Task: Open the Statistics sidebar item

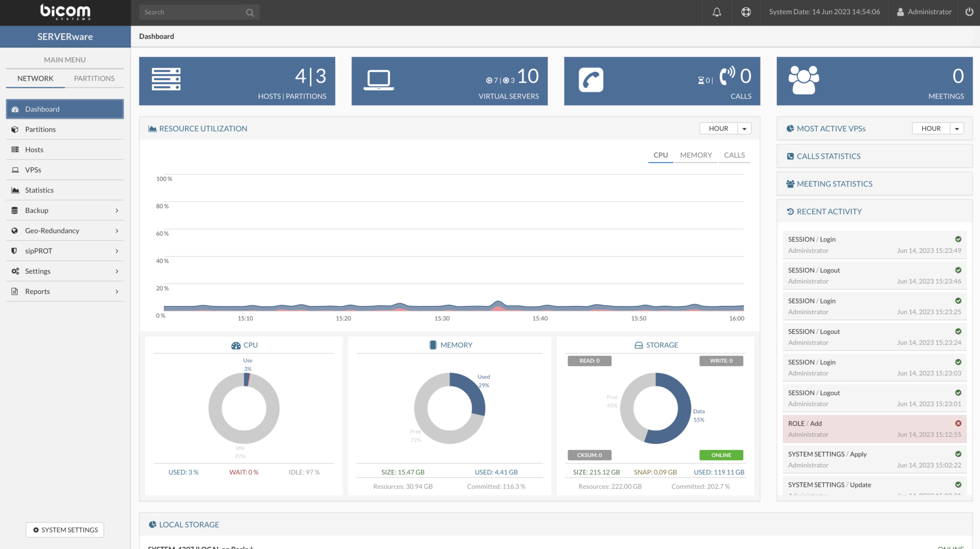Action: (39, 190)
